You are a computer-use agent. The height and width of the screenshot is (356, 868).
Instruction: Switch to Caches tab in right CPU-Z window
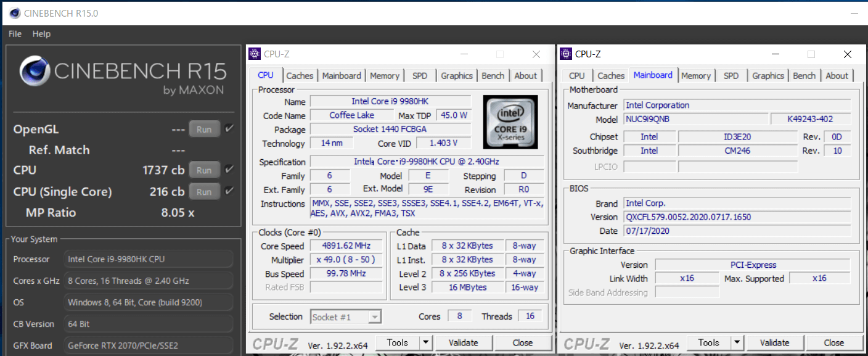tap(611, 76)
